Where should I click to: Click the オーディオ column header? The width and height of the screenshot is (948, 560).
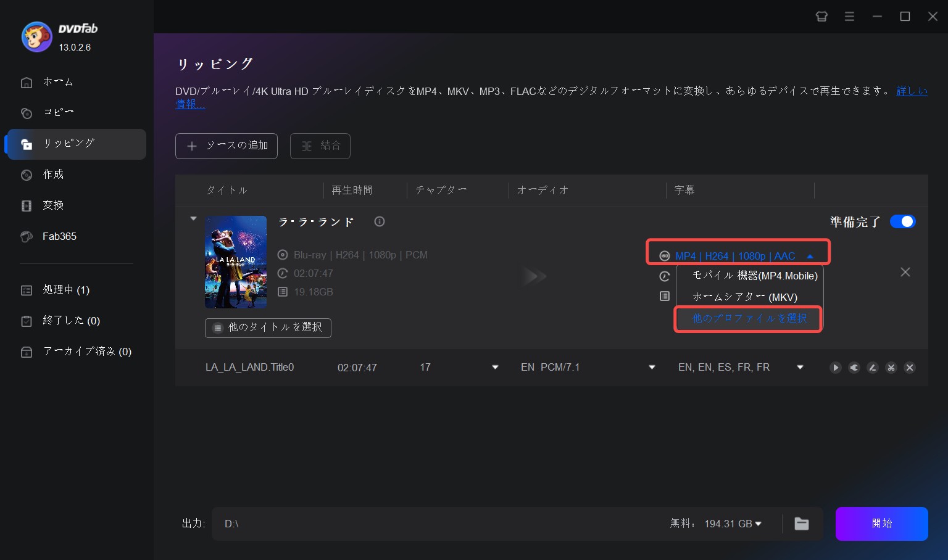(x=543, y=190)
